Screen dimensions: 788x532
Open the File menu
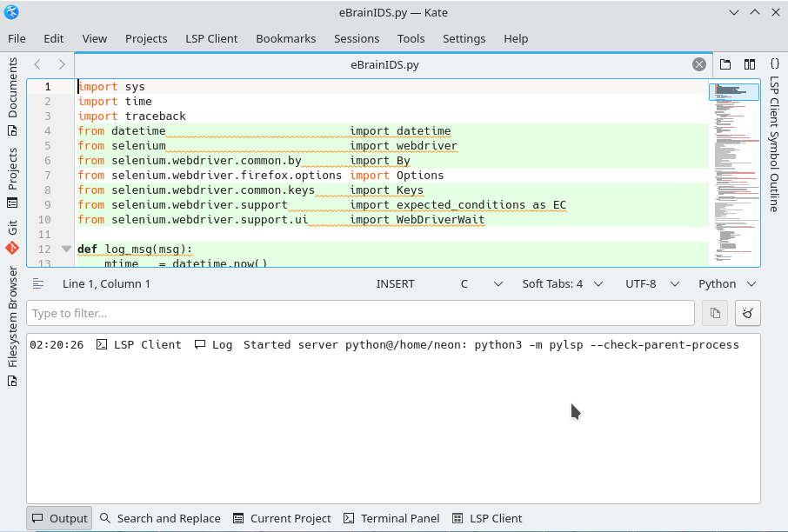coord(17,38)
